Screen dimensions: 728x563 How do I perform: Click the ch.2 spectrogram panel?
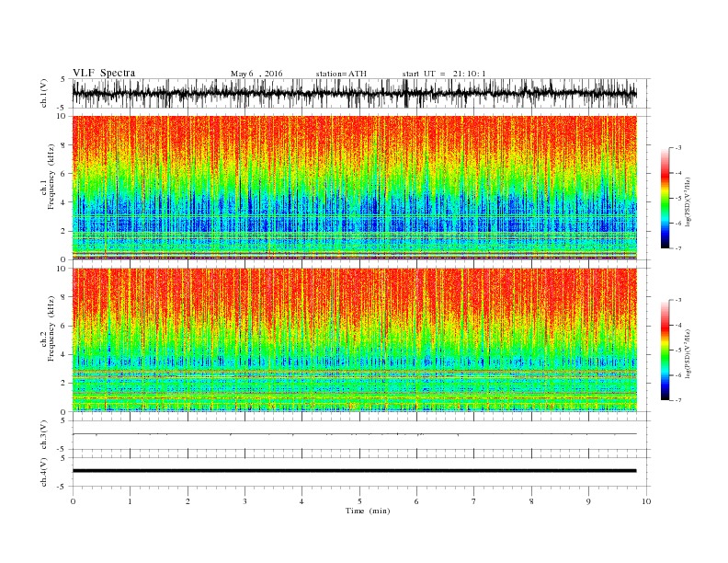click(x=354, y=339)
